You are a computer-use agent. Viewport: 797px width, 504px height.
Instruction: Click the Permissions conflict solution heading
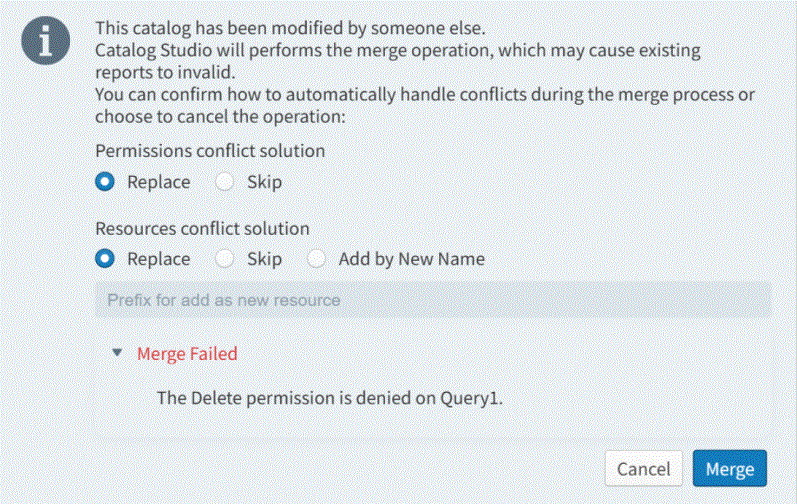coord(210,152)
